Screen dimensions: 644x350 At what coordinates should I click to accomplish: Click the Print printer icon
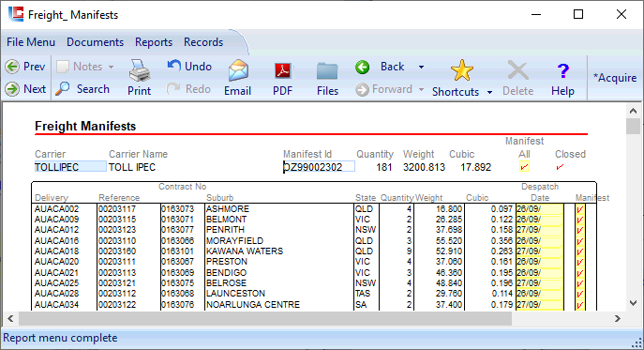pos(140,70)
